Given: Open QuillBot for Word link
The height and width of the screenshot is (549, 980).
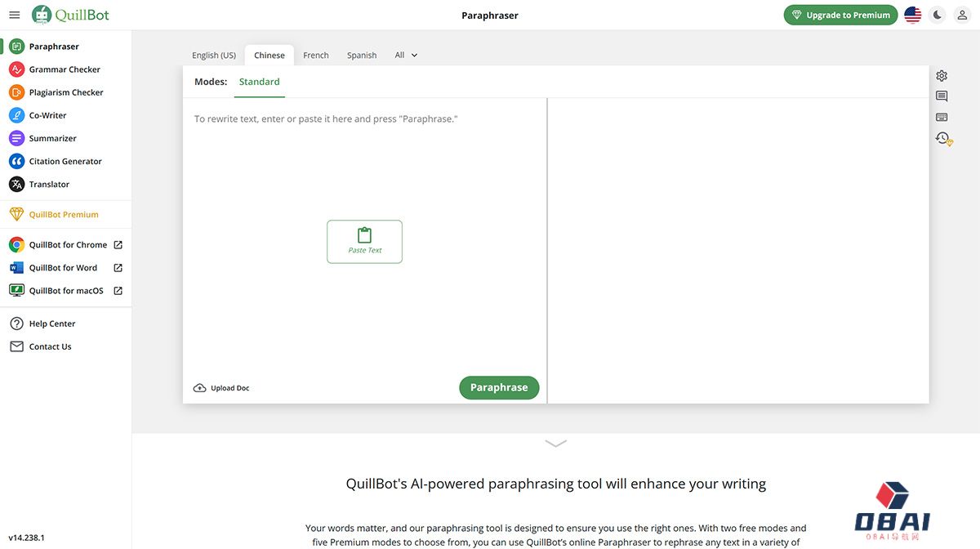Looking at the screenshot, I should tap(65, 267).
